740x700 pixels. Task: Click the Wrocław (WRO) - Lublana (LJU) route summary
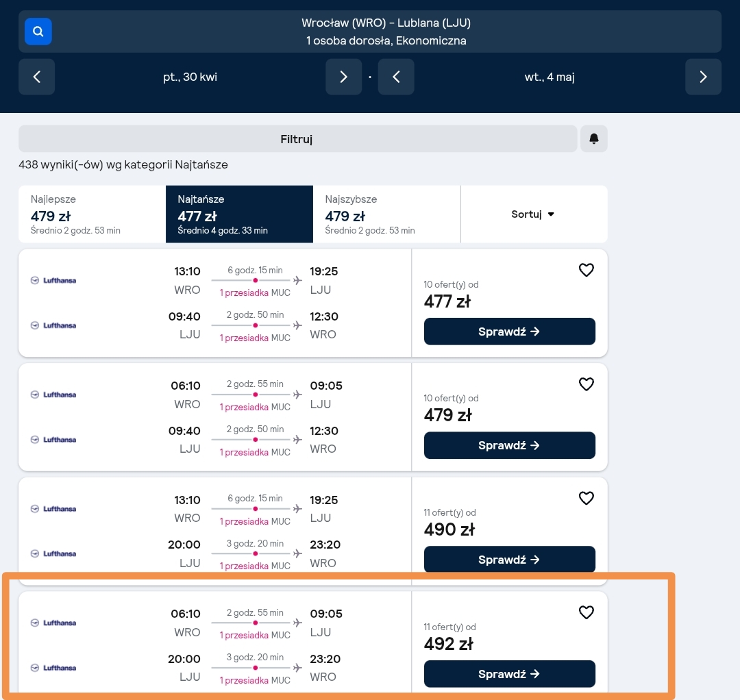(386, 23)
